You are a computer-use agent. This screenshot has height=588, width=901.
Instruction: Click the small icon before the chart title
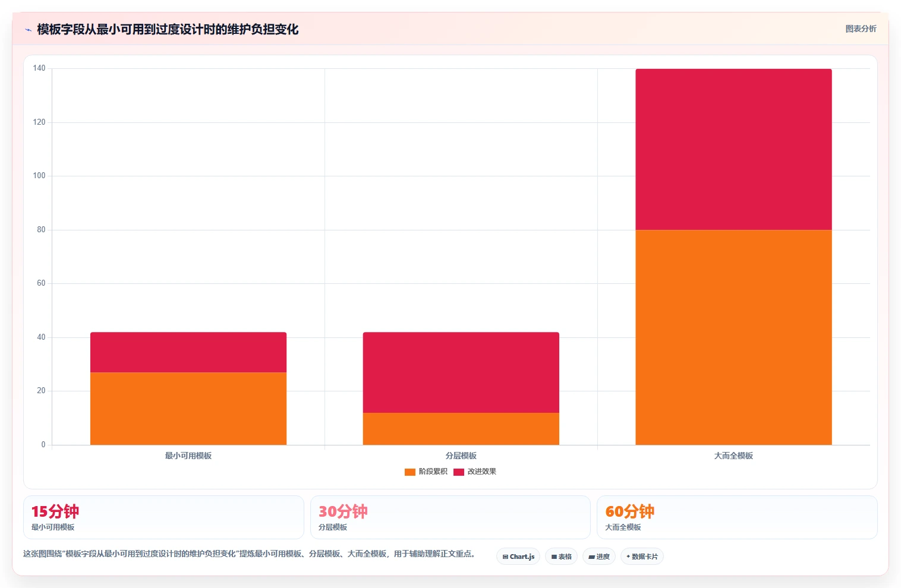click(28, 30)
